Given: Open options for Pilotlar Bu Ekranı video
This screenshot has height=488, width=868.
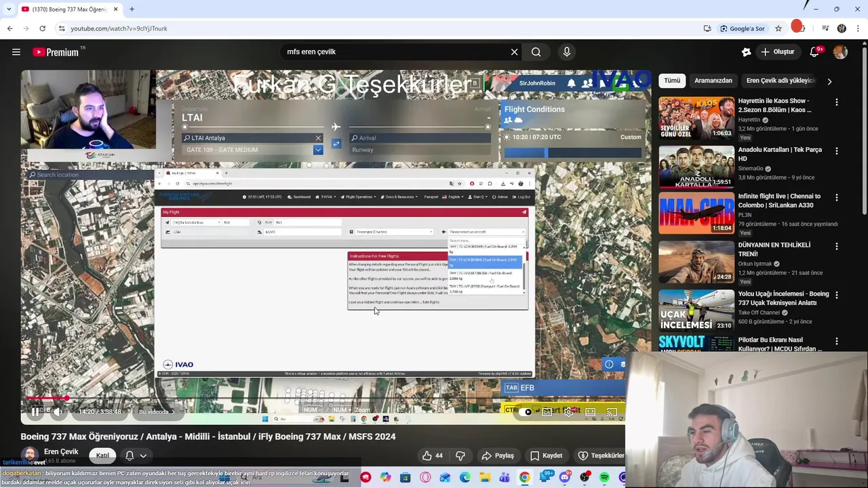Looking at the screenshot, I should point(836,341).
